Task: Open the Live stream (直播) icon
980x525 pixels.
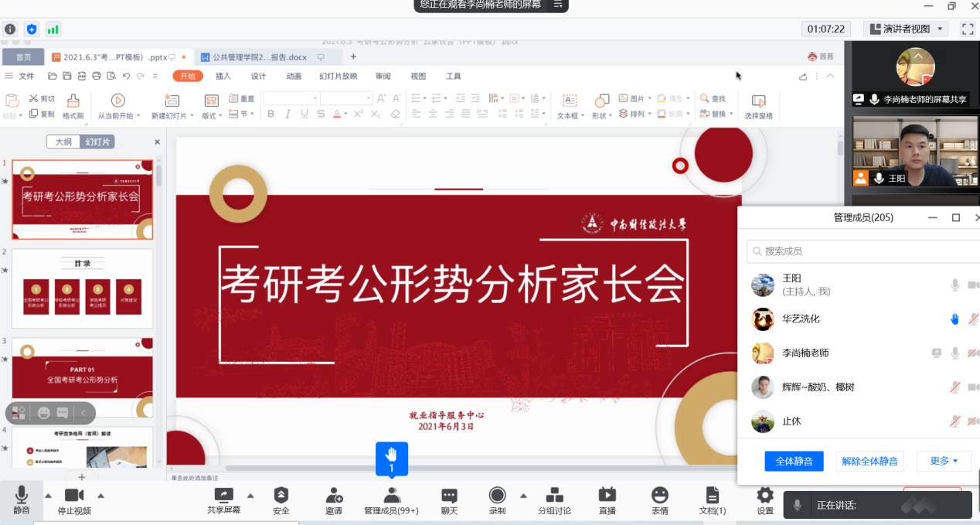Action: [607, 496]
